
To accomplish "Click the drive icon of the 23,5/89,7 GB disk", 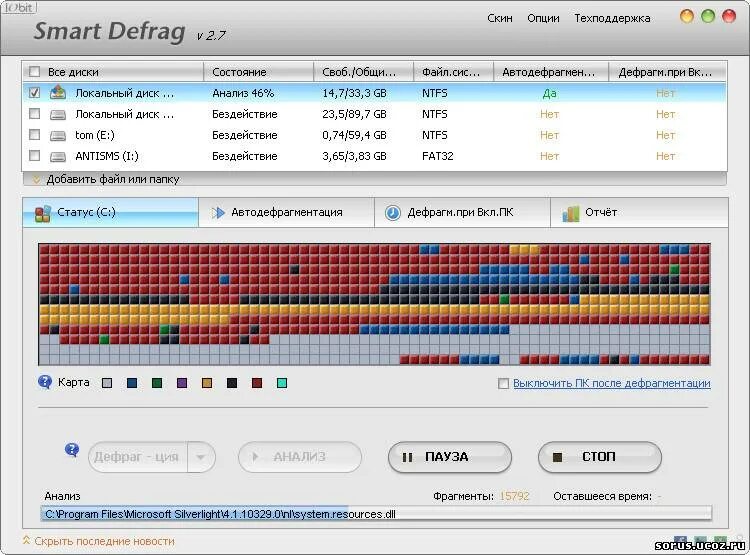I will [58, 114].
